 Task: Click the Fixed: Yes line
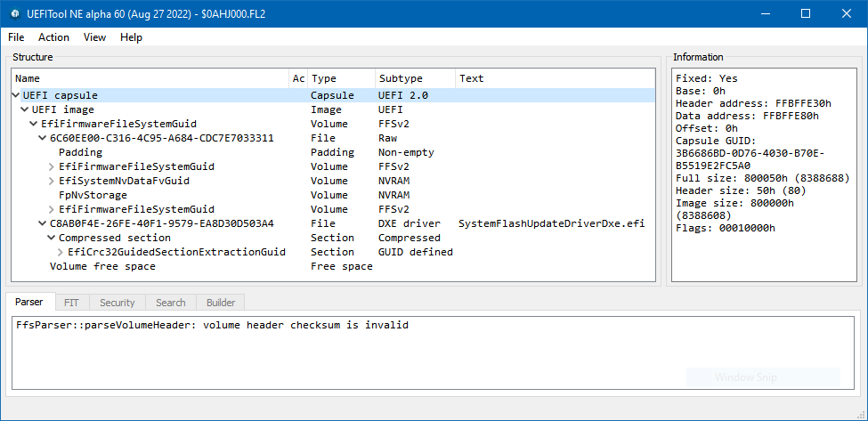point(706,78)
